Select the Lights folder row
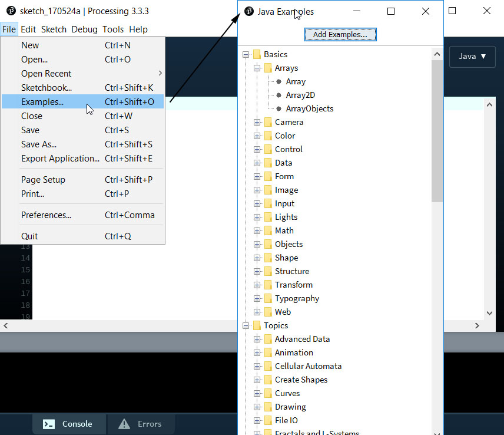The width and height of the screenshot is (504, 435). [x=286, y=217]
